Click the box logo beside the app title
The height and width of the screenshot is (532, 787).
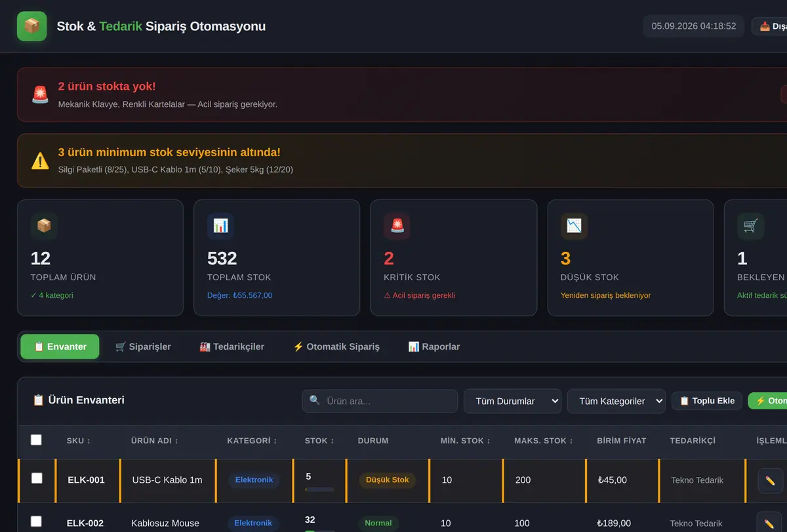click(31, 26)
